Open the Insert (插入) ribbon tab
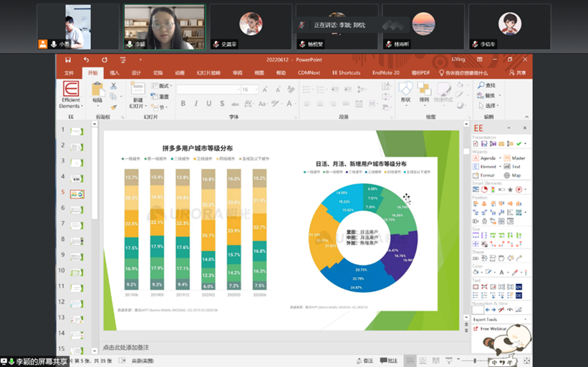 (115, 73)
